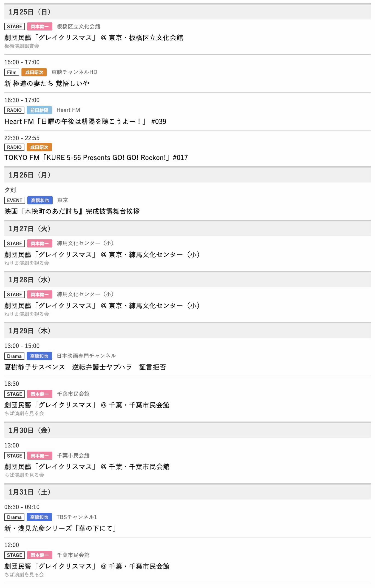The width and height of the screenshot is (375, 588).
Task: Open 劇団民藝「グレイクリスマス」@ 東京・板橋区立文化会館
Action: point(94,38)
